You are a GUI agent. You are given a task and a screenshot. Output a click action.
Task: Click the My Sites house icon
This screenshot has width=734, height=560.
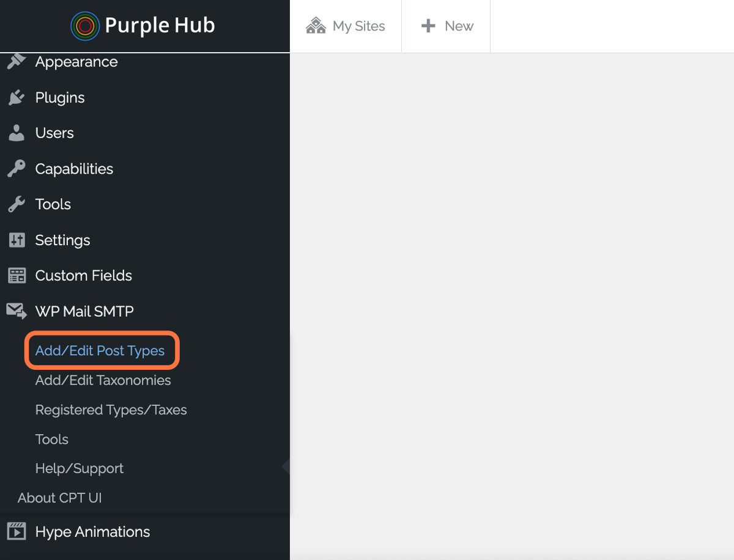(316, 26)
